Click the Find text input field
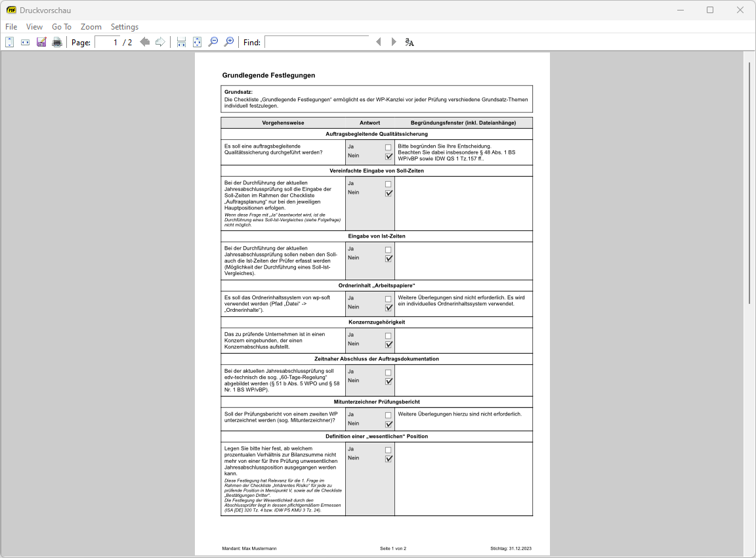 (316, 42)
